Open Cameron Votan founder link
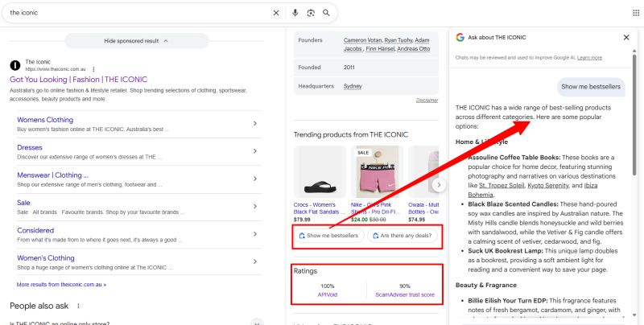The width and height of the screenshot is (644, 325). 363,40
